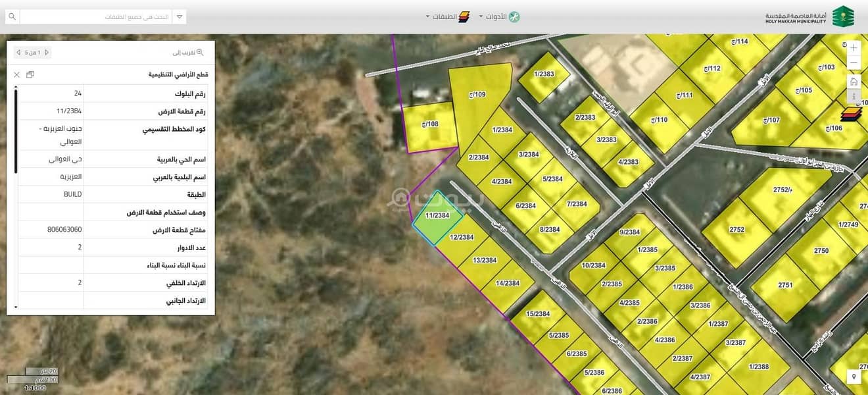The width and height of the screenshot is (868, 395).
Task: Click the info (i) map button
Action: pyautogui.click(x=854, y=97)
